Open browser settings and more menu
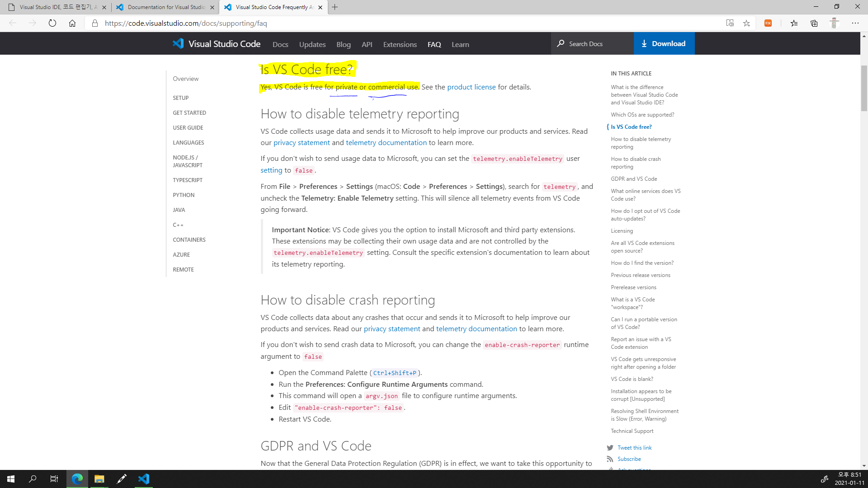The height and width of the screenshot is (488, 868). [x=855, y=23]
